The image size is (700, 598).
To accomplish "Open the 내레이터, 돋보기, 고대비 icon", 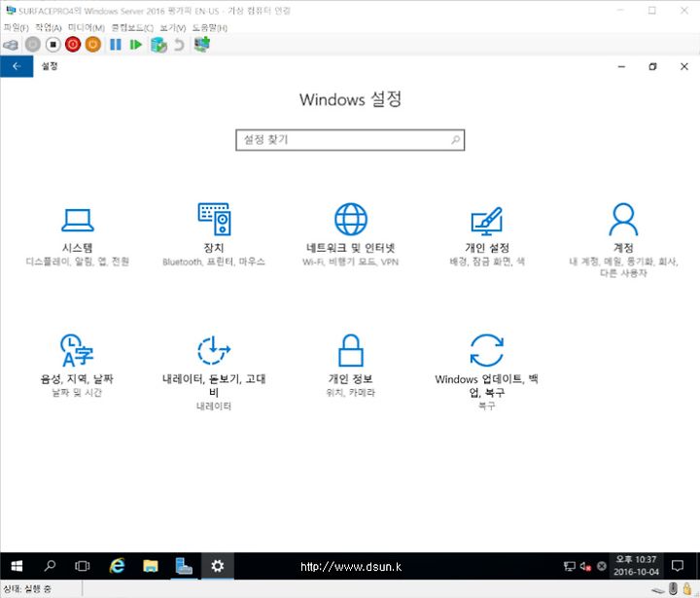I will pos(214,350).
